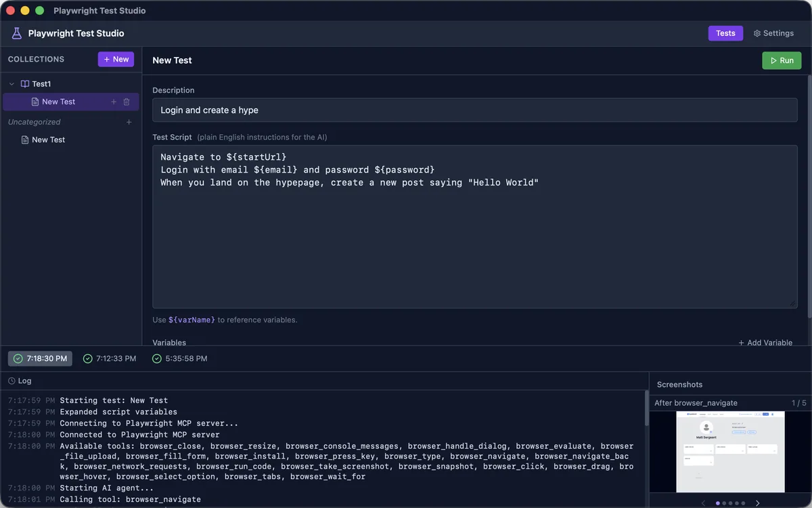The height and width of the screenshot is (508, 812).
Task: Click the Description input field
Action: tap(475, 110)
